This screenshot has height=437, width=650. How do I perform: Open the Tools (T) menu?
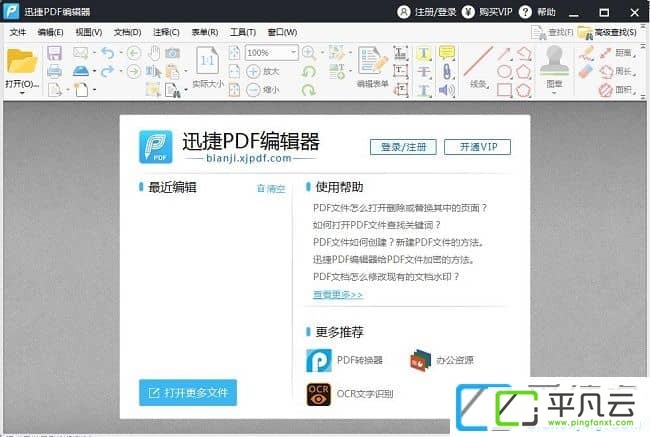coord(243,32)
